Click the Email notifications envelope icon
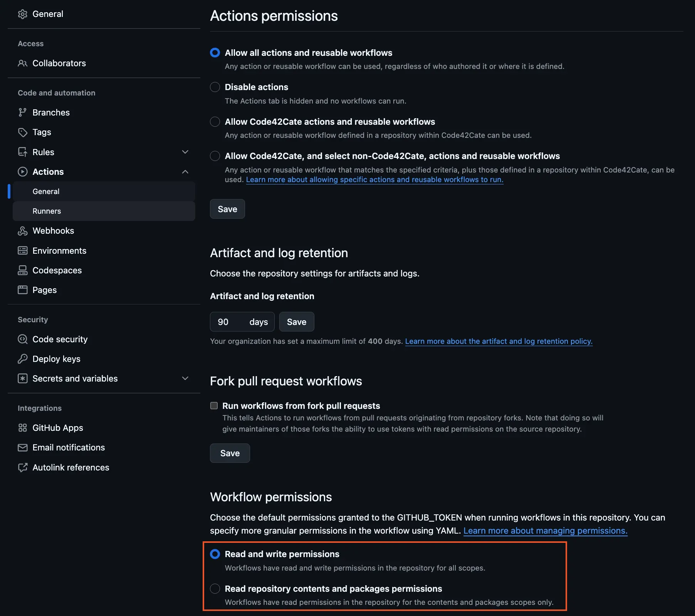 [x=23, y=447]
